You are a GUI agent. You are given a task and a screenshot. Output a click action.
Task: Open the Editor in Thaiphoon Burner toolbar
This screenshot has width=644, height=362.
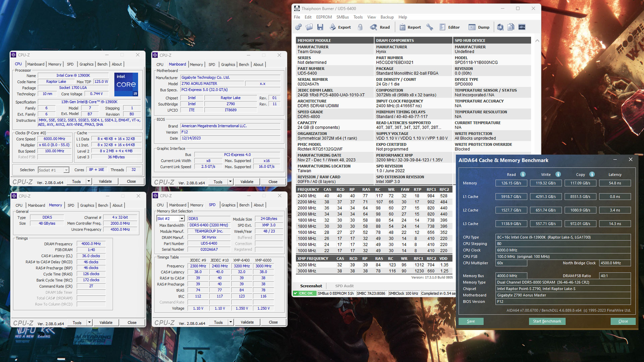pos(449,27)
